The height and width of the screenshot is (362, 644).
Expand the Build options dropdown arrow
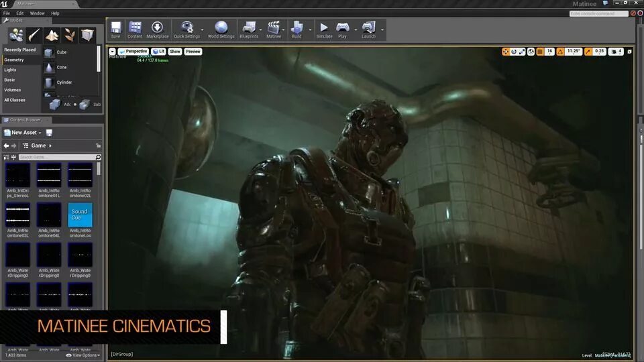[310, 29]
